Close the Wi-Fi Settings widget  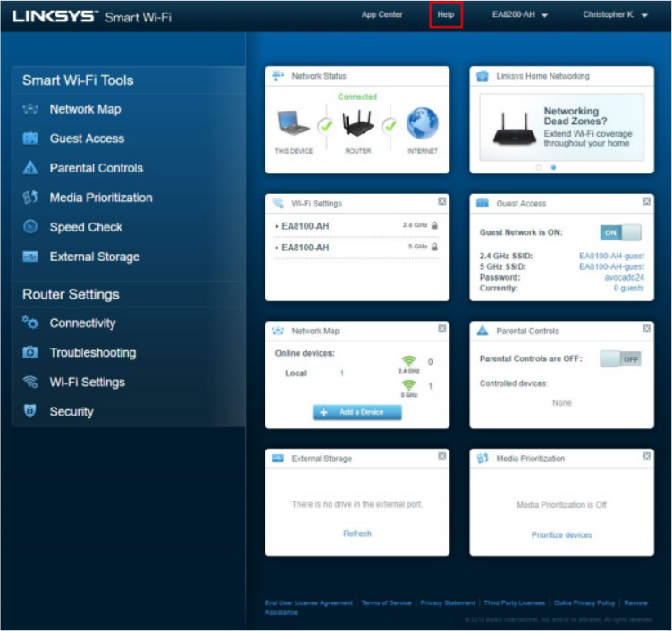point(441,201)
